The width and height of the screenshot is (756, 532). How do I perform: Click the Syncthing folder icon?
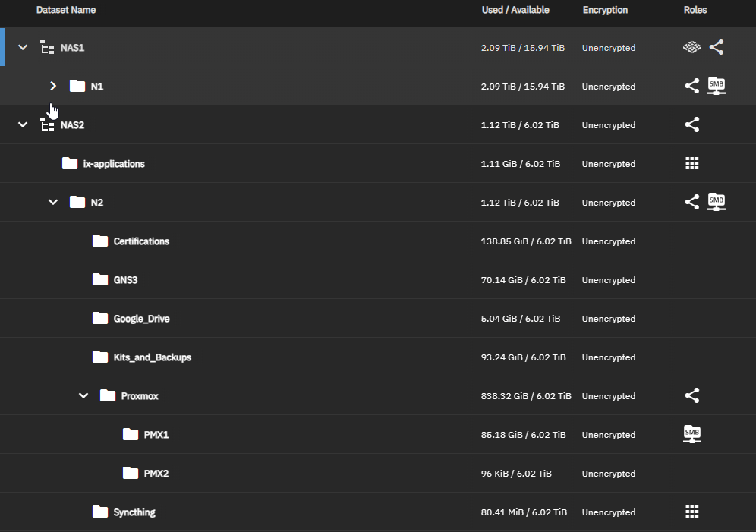[100, 512]
